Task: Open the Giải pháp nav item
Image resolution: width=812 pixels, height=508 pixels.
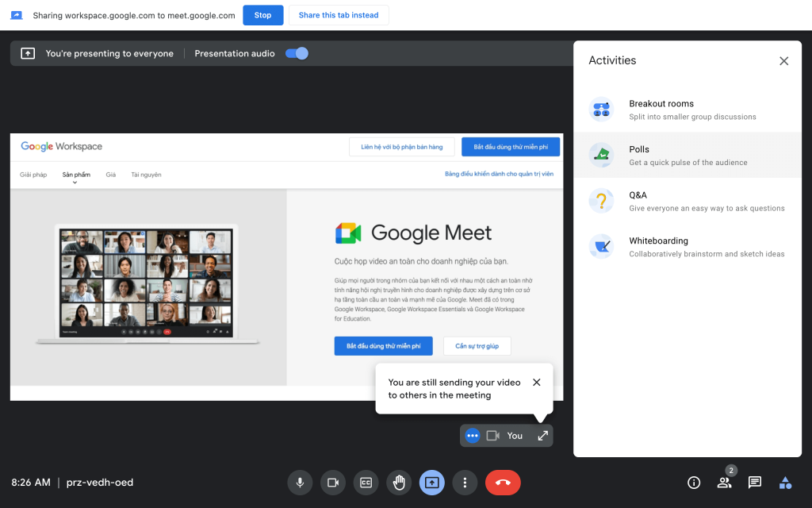Action: point(33,175)
